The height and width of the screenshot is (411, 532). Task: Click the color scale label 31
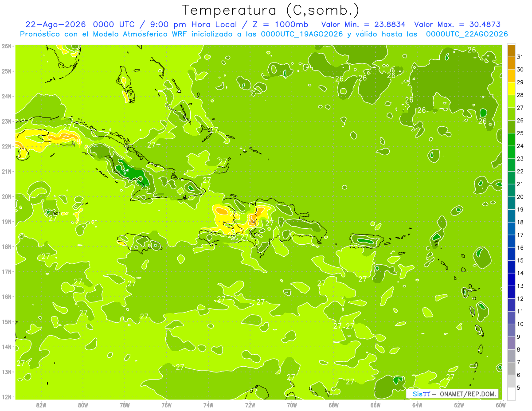[520, 57]
